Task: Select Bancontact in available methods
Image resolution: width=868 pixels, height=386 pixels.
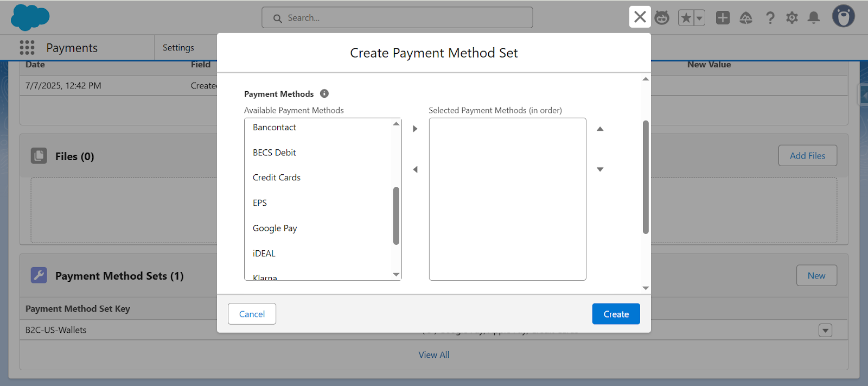Action: (318, 127)
